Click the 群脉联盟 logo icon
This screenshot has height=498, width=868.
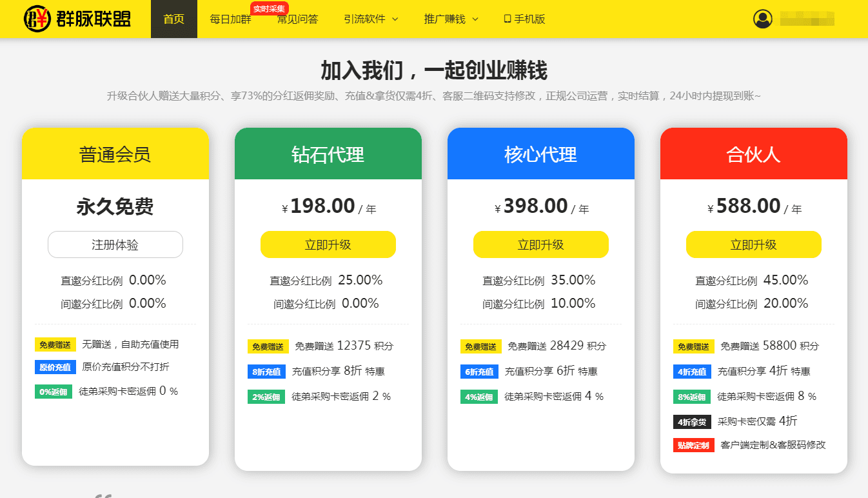pos(37,19)
